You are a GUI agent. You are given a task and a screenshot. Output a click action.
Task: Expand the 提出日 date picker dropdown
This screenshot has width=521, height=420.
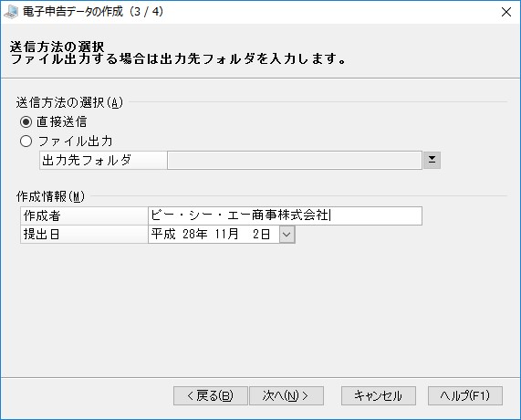pos(287,235)
